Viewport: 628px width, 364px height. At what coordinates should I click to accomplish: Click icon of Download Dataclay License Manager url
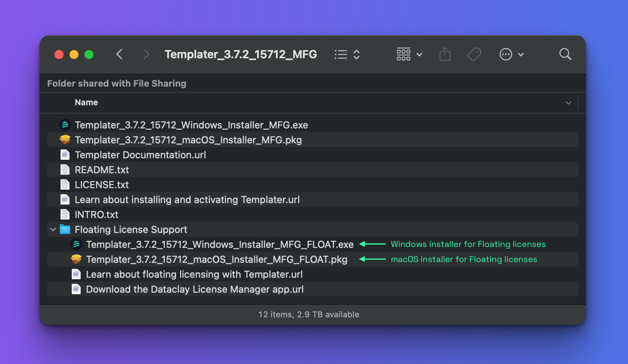[76, 289]
